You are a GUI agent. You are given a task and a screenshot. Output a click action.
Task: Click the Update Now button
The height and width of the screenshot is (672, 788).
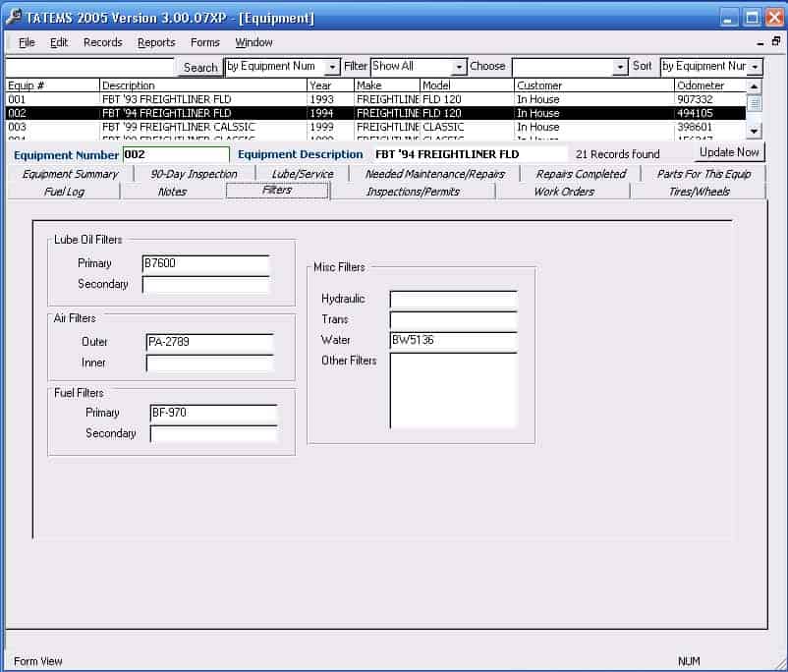[729, 152]
